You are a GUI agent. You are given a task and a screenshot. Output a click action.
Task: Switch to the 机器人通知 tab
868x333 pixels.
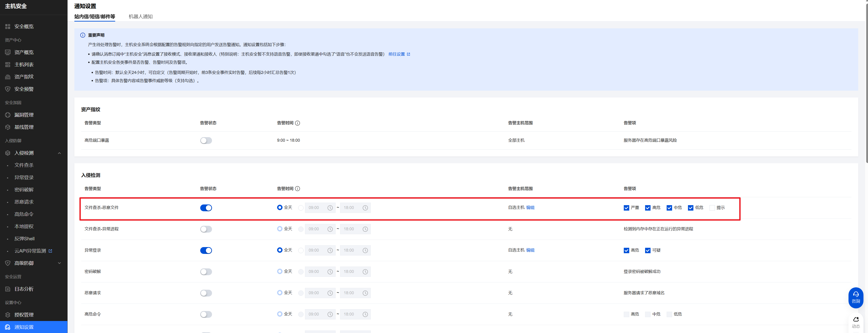pos(141,17)
